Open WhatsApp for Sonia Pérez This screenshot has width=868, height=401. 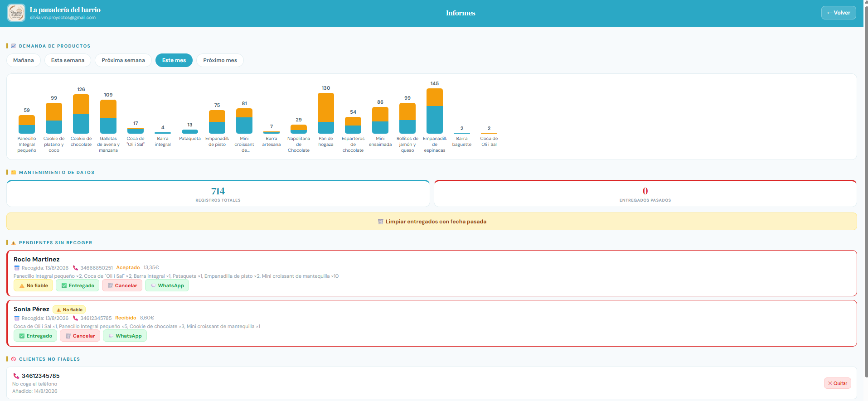(x=125, y=336)
